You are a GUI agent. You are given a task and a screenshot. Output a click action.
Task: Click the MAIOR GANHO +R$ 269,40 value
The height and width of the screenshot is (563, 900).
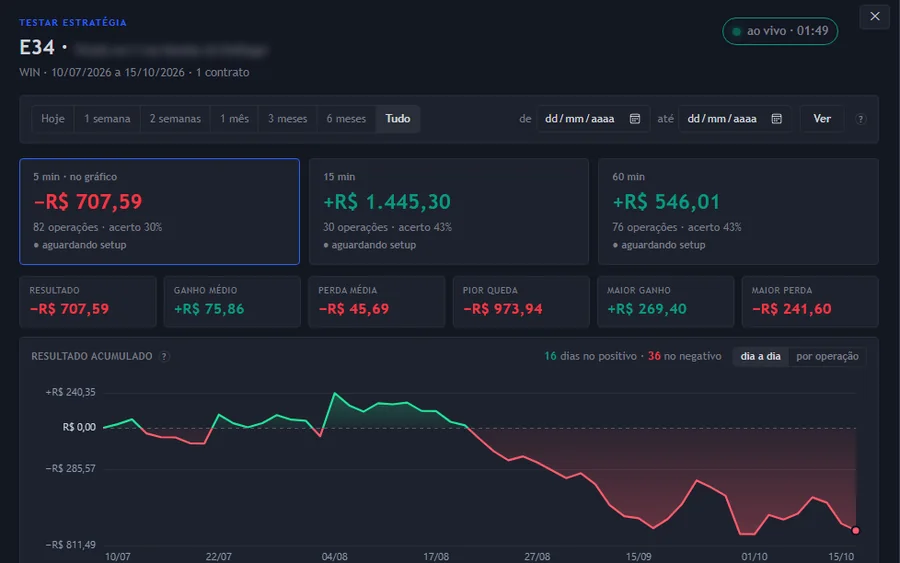click(x=647, y=309)
